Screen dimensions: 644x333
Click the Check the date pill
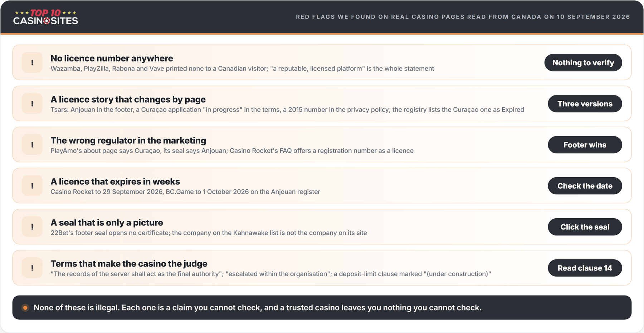585,186
